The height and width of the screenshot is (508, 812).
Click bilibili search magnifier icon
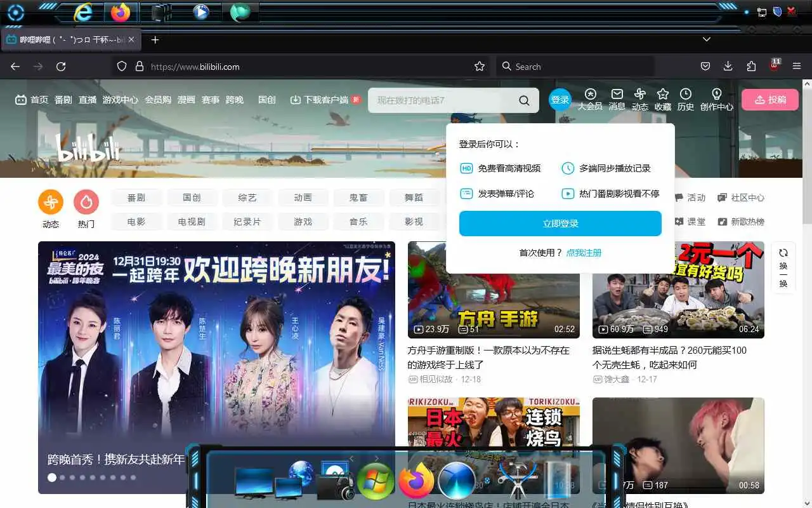(524, 100)
